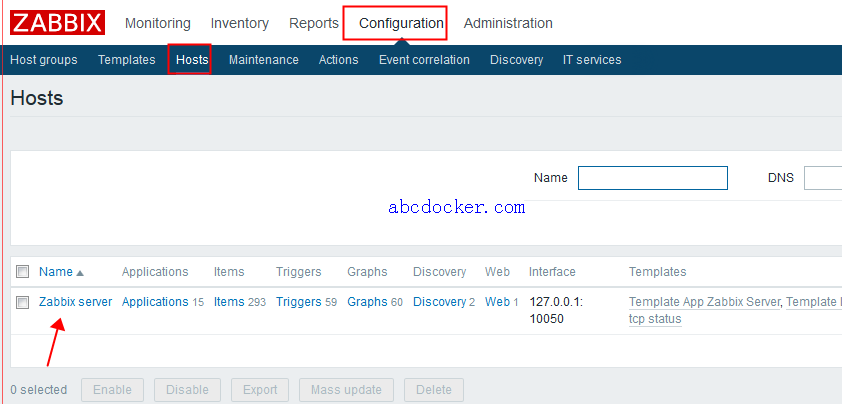Screen dimensions: 842x404
Task: Switch to Templates submenu tab
Action: coord(127,60)
